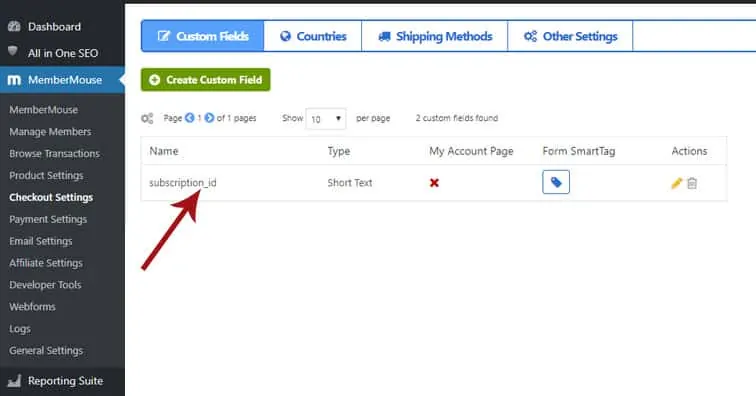Click the Form SmartTag column header
The height and width of the screenshot is (396, 756).
coord(579,151)
